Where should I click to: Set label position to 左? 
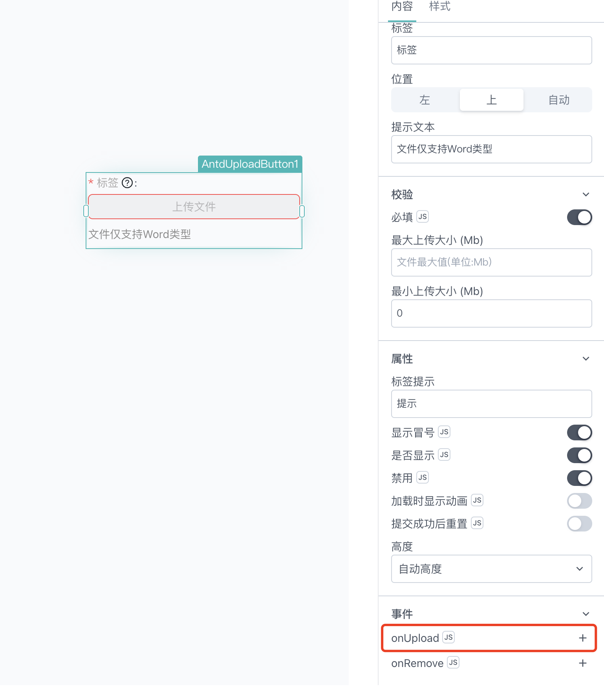coord(425,100)
